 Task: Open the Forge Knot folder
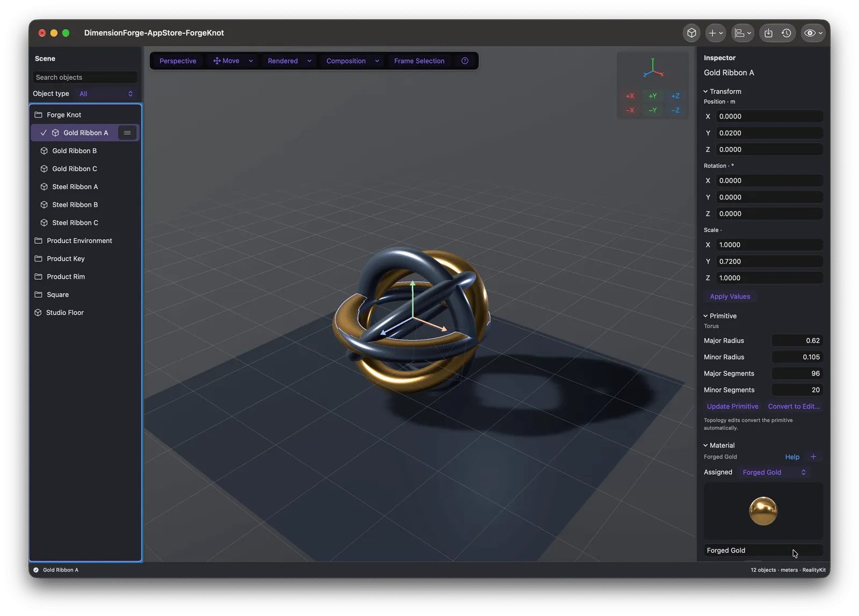tap(85, 115)
